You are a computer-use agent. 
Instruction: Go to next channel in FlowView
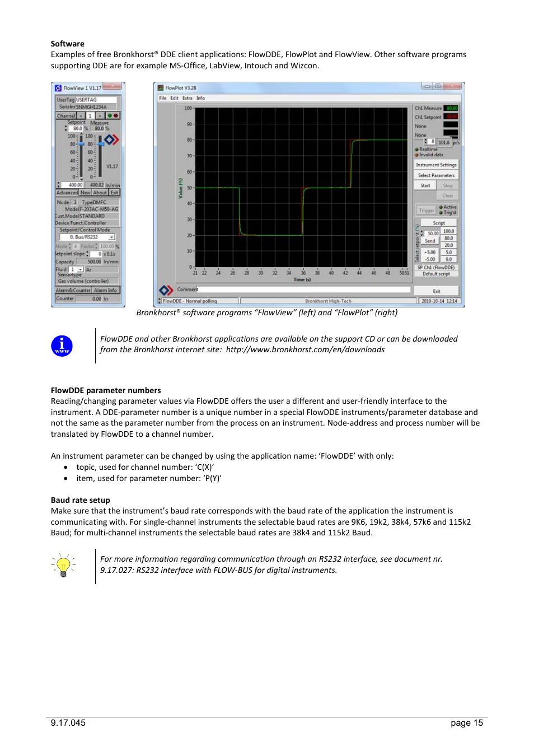click(x=100, y=116)
